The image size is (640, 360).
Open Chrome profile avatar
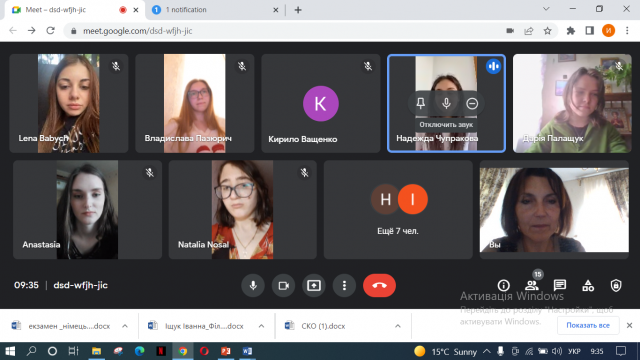tap(608, 31)
